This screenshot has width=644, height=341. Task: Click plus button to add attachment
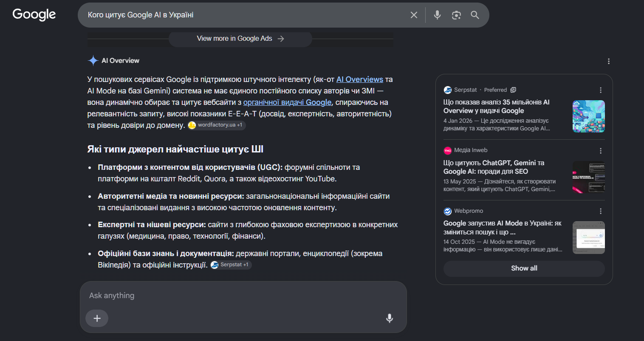click(x=97, y=318)
